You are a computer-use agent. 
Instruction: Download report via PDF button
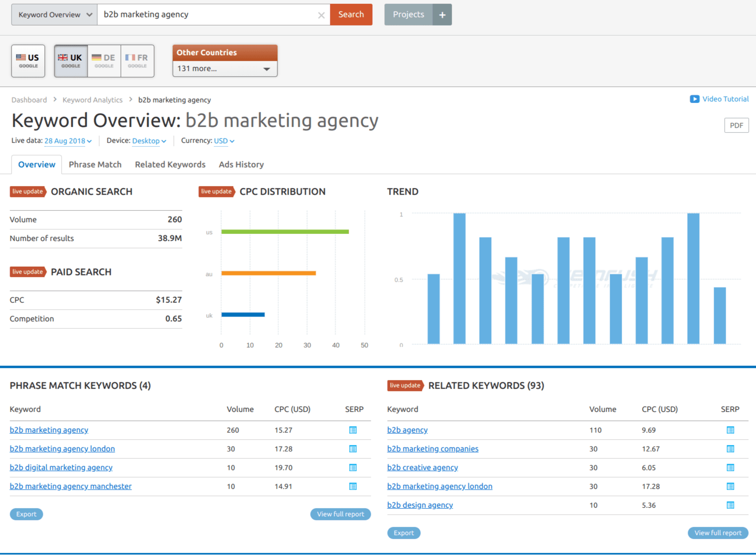pos(736,126)
